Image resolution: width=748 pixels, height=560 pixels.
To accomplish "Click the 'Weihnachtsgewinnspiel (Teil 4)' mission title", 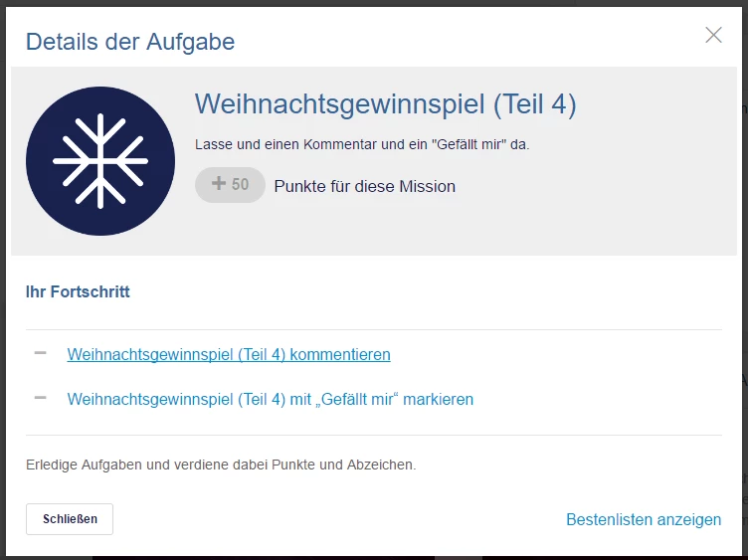I will [x=386, y=103].
